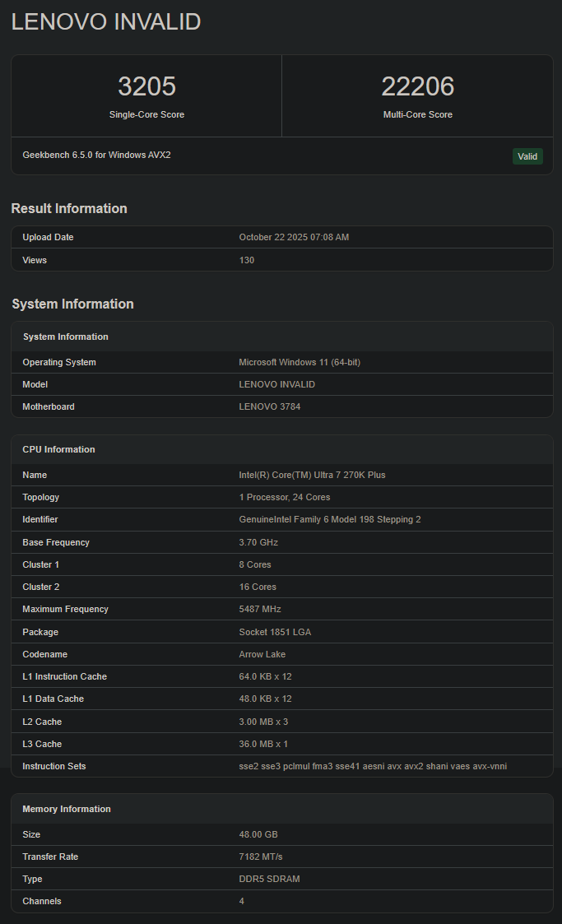Click the Microsoft Windows 11 (64-bit) value
The image size is (562, 924).
pyautogui.click(x=299, y=362)
